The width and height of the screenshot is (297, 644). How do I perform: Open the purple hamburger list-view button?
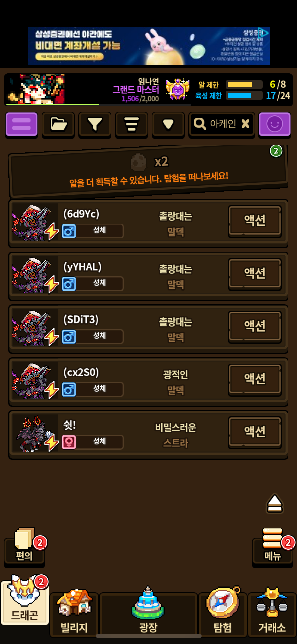21,124
